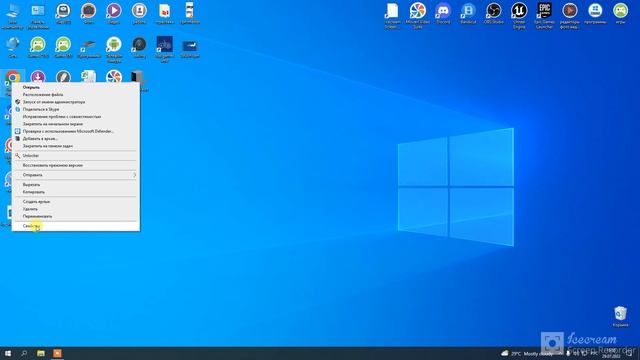640x360 pixels.
Task: Open taskbar search magnifier
Action: (x=24, y=353)
